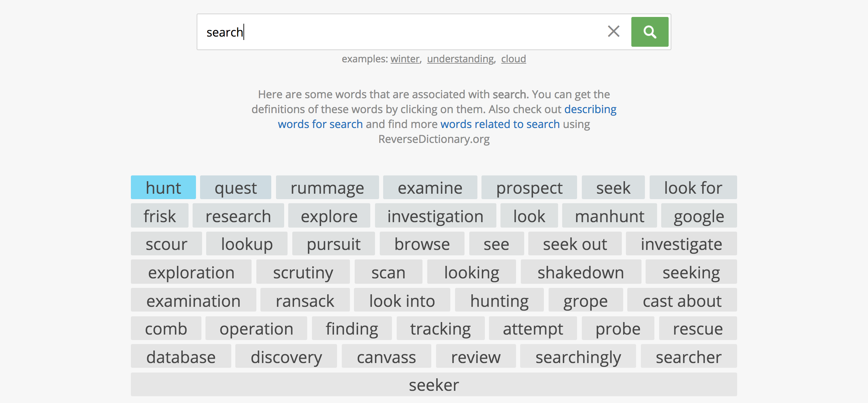Image resolution: width=868 pixels, height=403 pixels.
Task: Click the 'look into' word tile
Action: [x=402, y=301]
